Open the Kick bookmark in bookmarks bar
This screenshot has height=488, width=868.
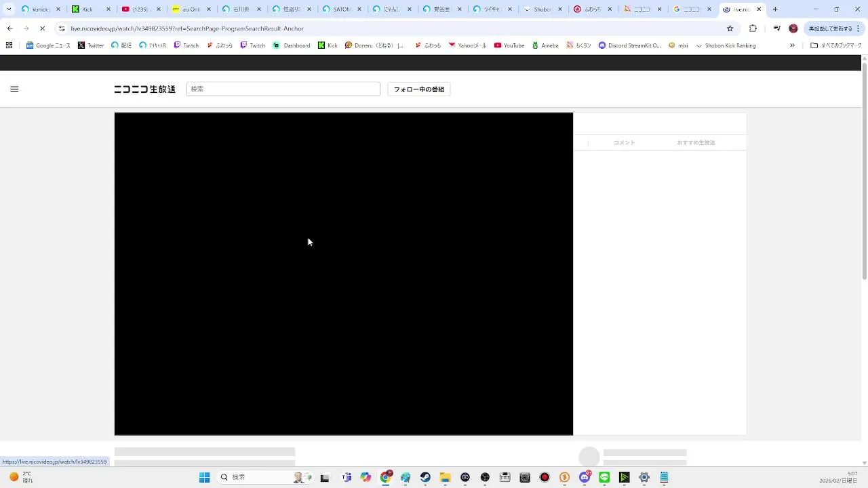click(x=328, y=45)
